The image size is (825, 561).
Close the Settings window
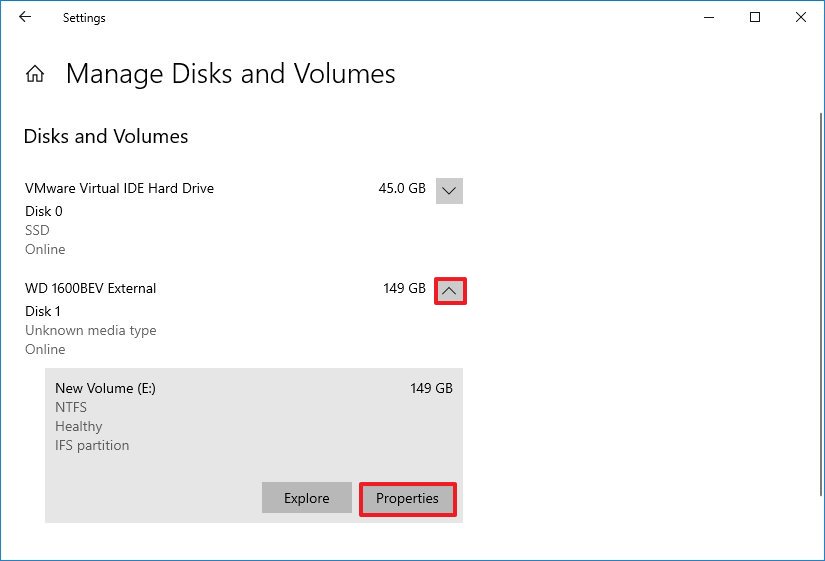click(x=801, y=17)
